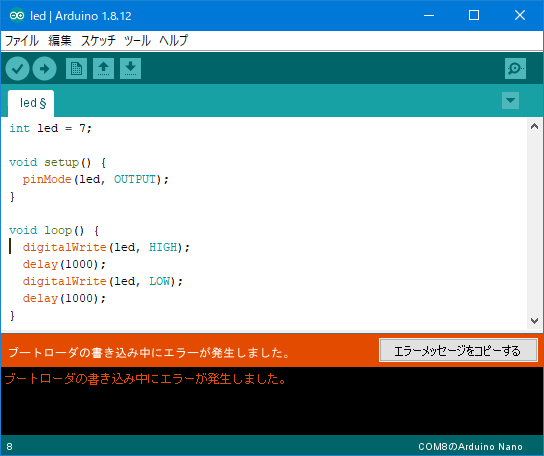Viewport: 544px width, 456px height.
Task: Click the COM8のArduino Nano status text
Action: click(x=470, y=447)
